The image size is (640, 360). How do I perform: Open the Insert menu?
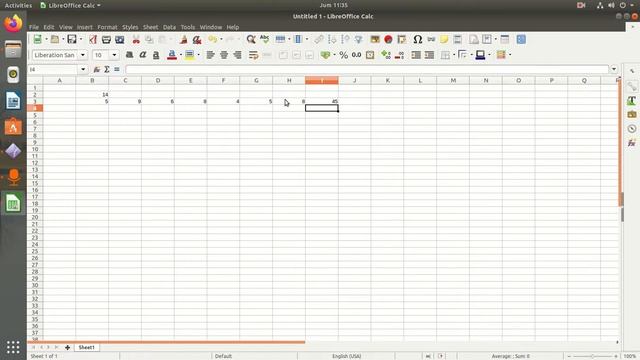click(x=84, y=27)
